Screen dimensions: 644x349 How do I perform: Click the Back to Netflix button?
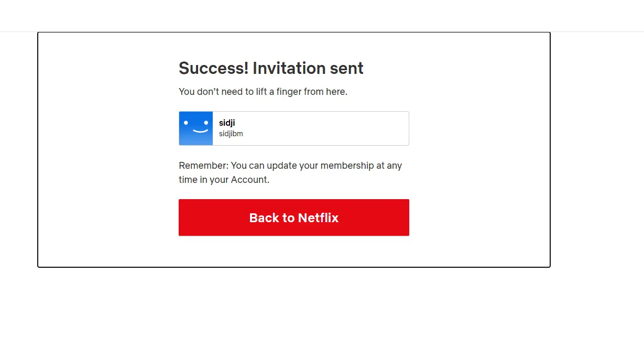click(x=293, y=217)
